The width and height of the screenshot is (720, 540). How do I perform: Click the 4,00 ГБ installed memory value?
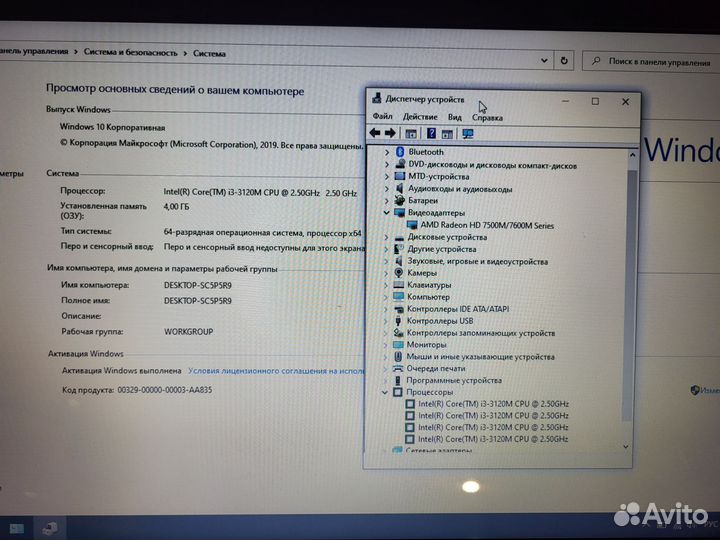pos(176,207)
